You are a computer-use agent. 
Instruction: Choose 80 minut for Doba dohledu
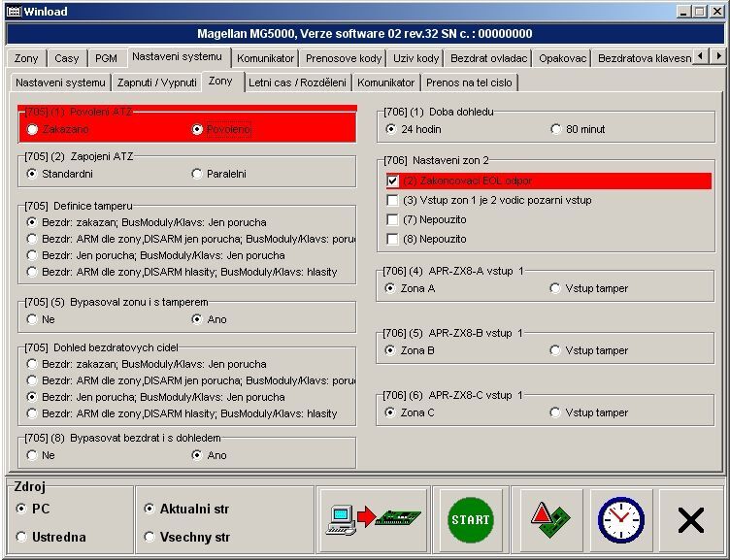pos(556,129)
